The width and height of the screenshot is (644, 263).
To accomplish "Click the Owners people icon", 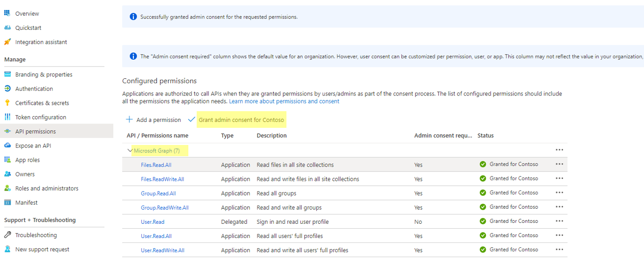I will point(7,174).
